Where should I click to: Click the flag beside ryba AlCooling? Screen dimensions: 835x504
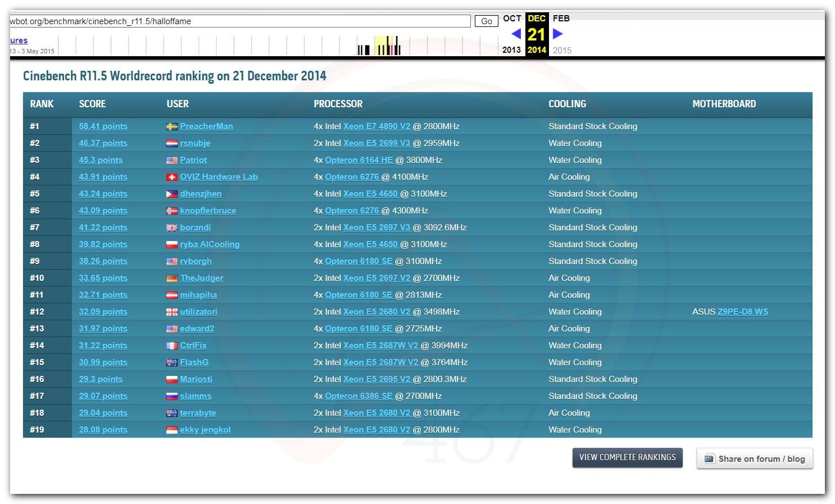tap(172, 245)
